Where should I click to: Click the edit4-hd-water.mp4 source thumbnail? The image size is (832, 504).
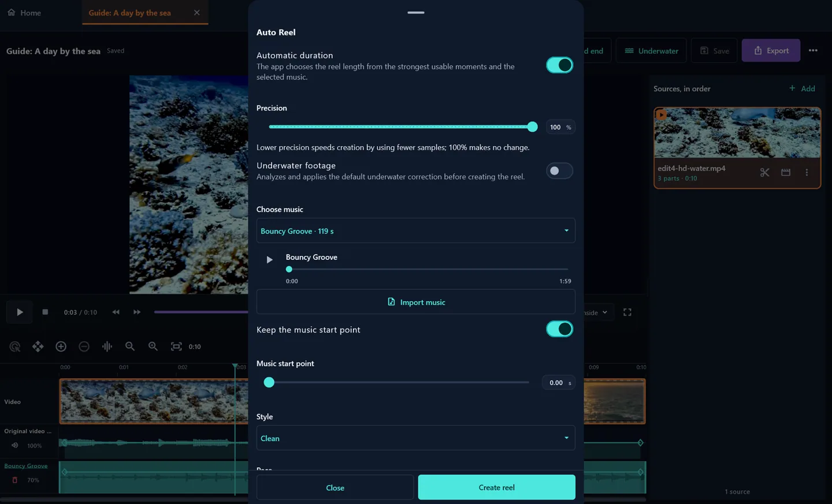[737, 133]
